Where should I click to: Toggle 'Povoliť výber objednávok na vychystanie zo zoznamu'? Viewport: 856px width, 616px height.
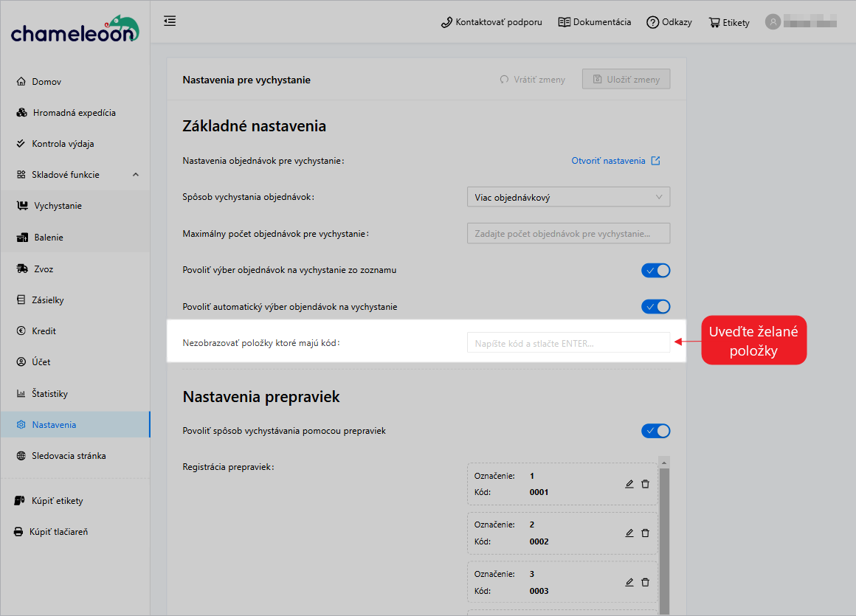click(x=655, y=270)
